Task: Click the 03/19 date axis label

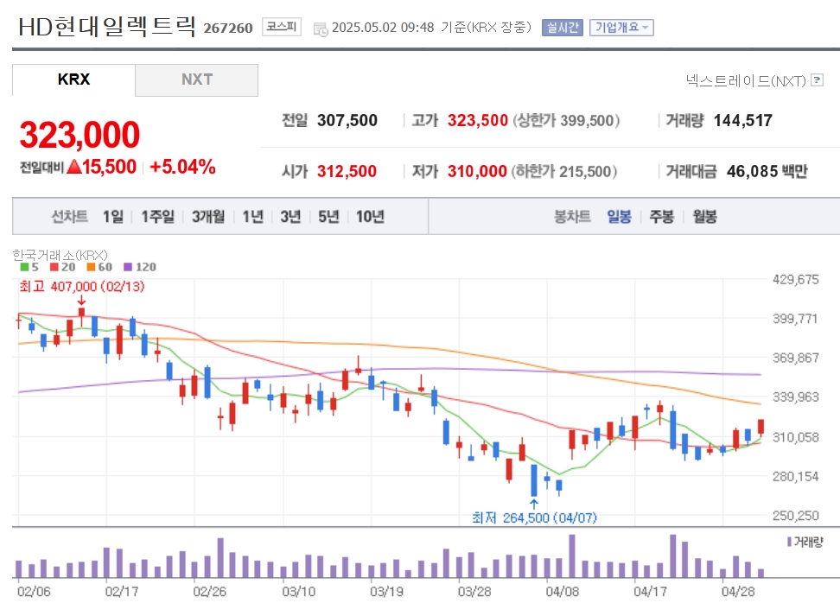Action: tap(386, 591)
